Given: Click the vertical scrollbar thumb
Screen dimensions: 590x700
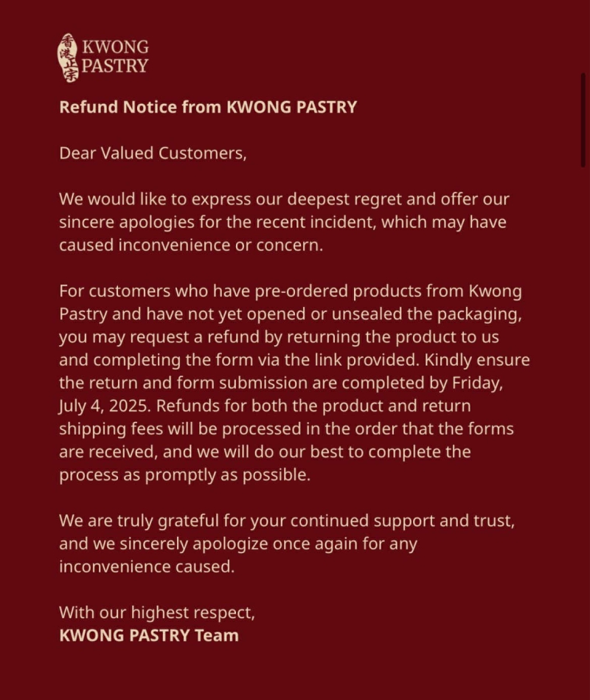Looking at the screenshot, I should pos(583,118).
